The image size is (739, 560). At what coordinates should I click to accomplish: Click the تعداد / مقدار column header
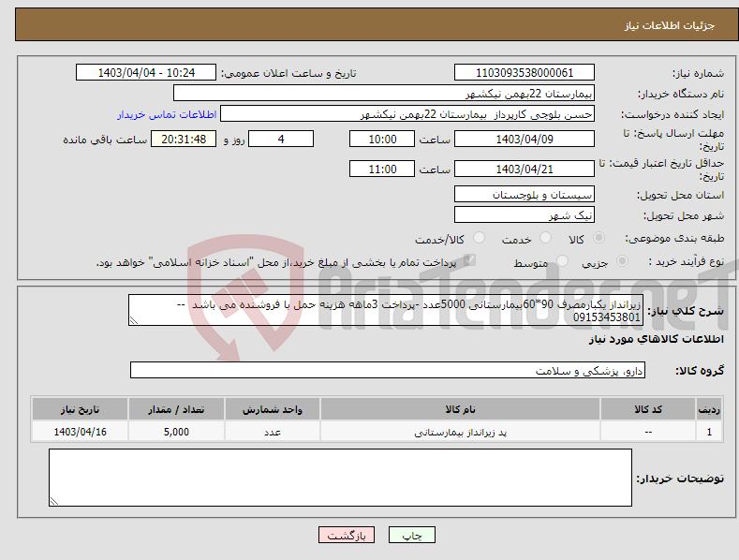click(176, 409)
